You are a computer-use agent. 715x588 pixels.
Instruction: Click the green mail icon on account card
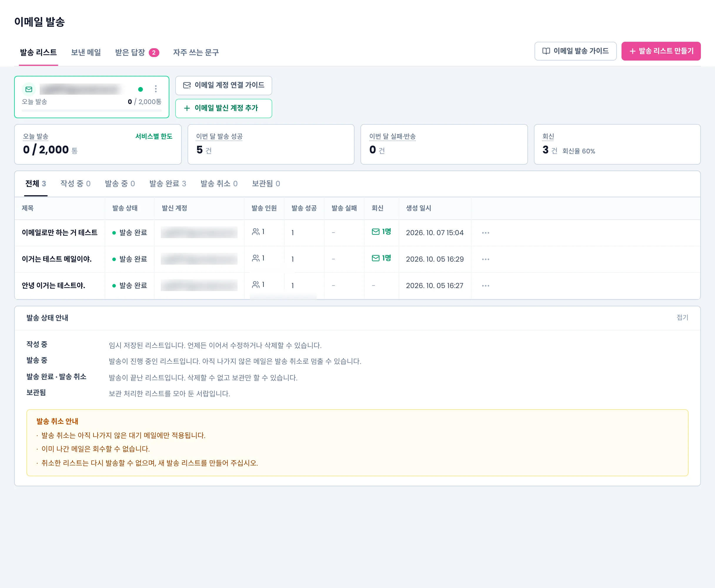pos(29,89)
